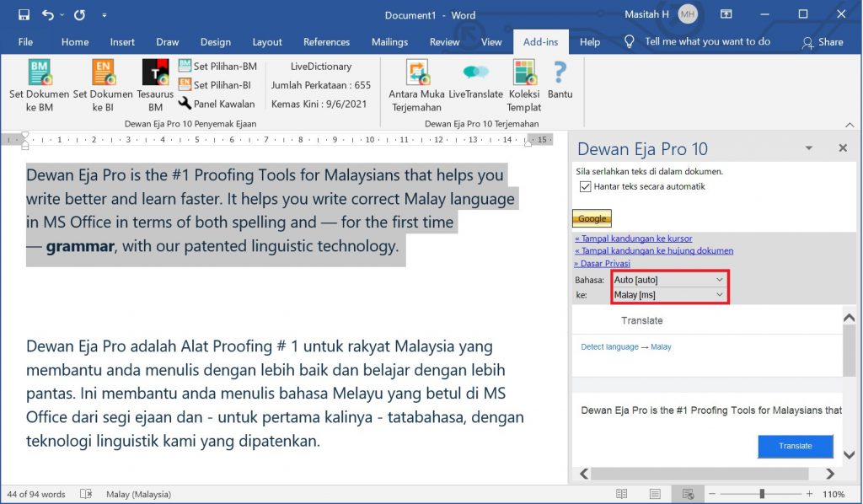The width and height of the screenshot is (863, 504).
Task: Click the Save icon in title bar
Action: click(x=24, y=15)
